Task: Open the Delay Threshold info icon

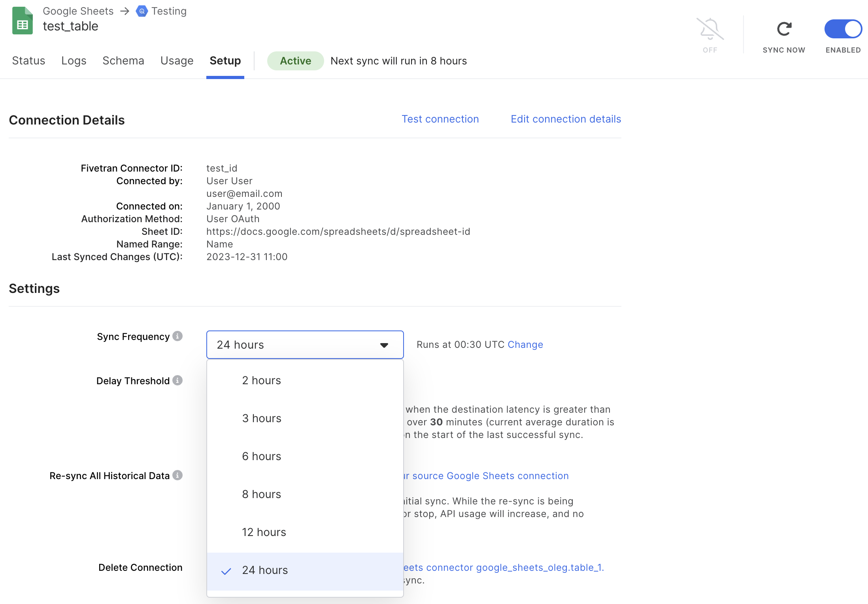Action: (x=177, y=380)
